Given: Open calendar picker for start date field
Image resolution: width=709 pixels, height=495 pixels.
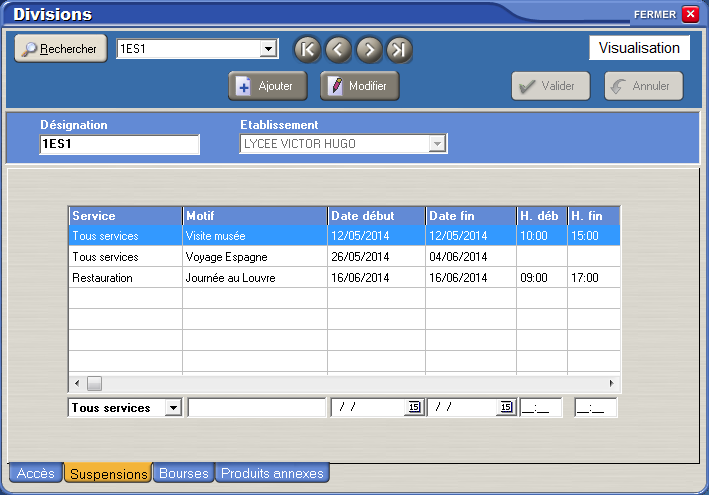Looking at the screenshot, I should 414,407.
